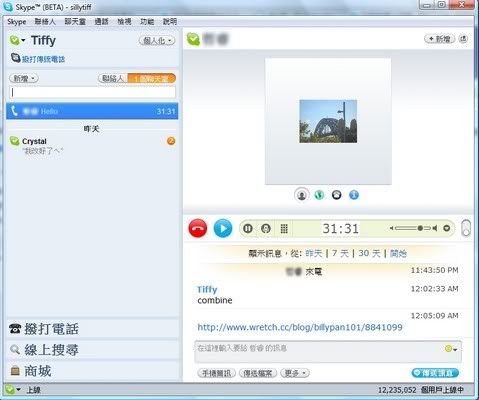The image size is (479, 400).
Task: Click the 11:43:50 PM timestamp
Action: point(434,270)
